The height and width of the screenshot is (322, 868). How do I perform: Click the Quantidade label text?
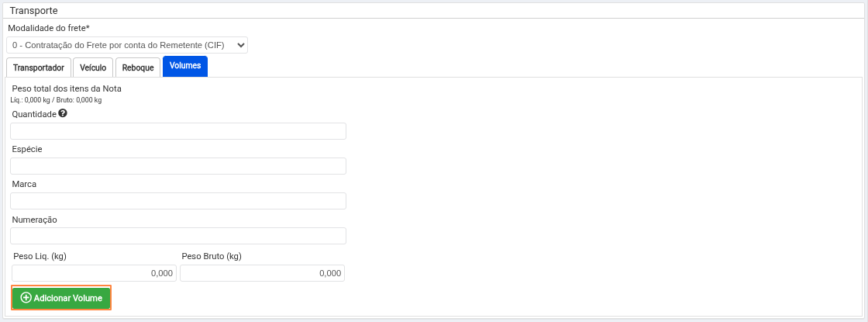[x=34, y=114]
